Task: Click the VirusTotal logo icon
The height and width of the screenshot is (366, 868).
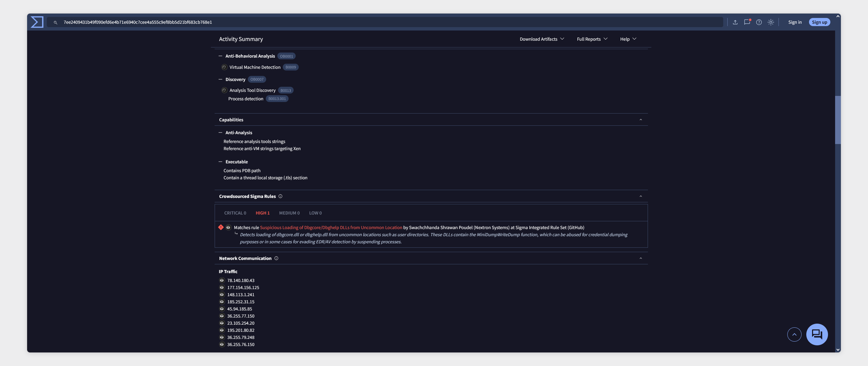Action: pos(37,22)
